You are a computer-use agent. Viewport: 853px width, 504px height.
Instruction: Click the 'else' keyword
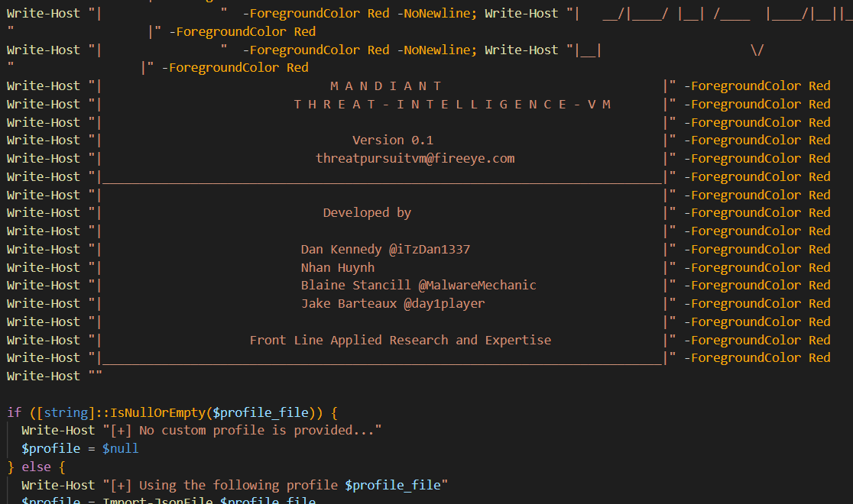tap(36, 467)
